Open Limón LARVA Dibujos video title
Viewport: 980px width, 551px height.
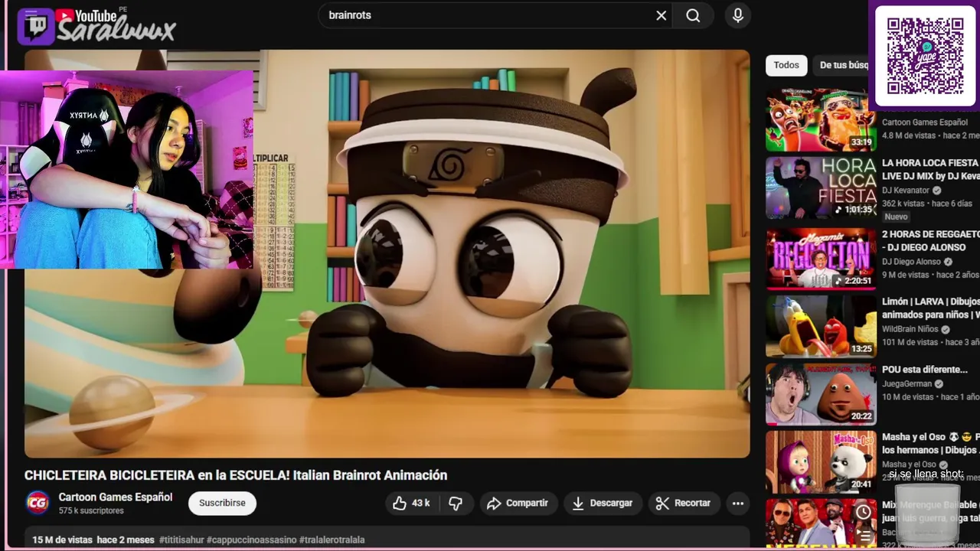(x=930, y=308)
